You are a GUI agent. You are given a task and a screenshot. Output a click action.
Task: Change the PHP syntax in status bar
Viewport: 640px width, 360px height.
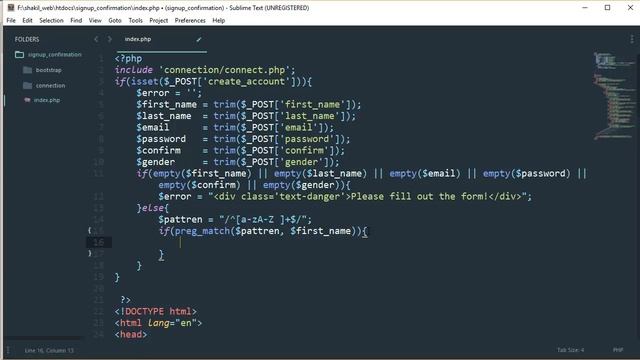point(618,350)
